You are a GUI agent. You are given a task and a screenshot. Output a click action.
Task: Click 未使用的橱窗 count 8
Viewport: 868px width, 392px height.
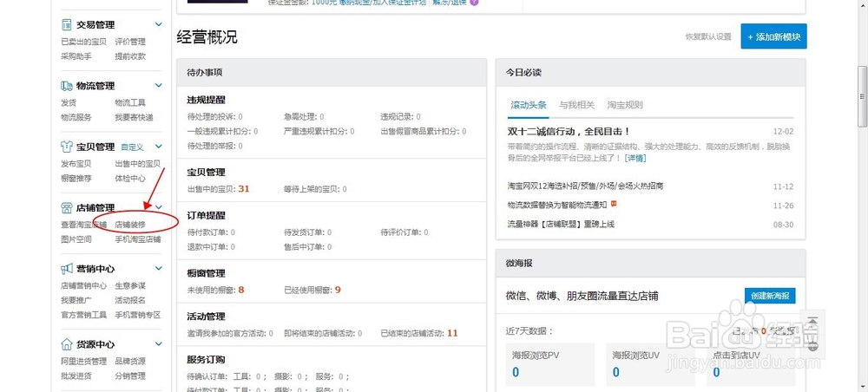tap(240, 290)
